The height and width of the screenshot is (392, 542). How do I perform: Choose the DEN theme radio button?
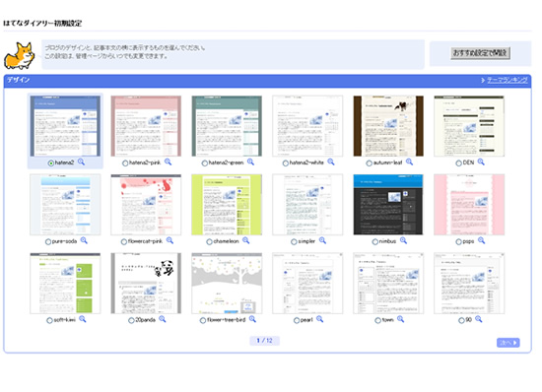pyautogui.click(x=458, y=163)
